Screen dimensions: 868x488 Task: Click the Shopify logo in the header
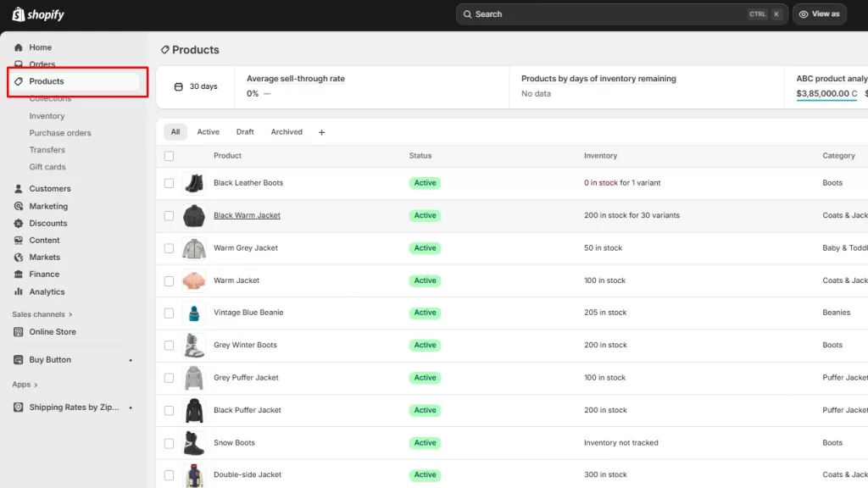(38, 14)
